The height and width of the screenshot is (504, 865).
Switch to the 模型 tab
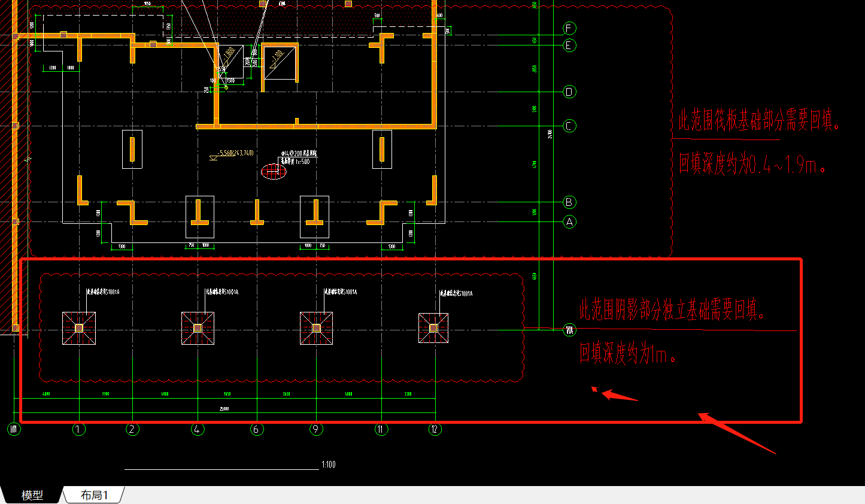coord(32,495)
